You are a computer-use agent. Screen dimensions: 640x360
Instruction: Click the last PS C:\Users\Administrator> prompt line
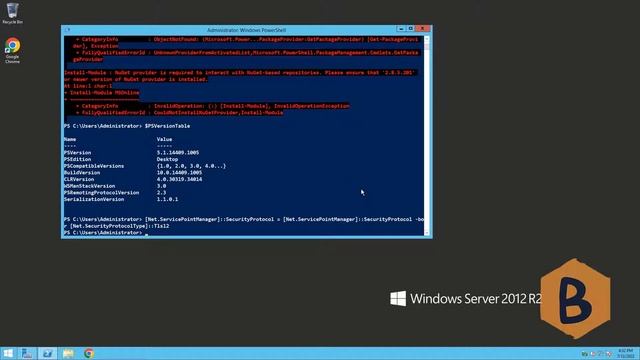click(x=103, y=233)
